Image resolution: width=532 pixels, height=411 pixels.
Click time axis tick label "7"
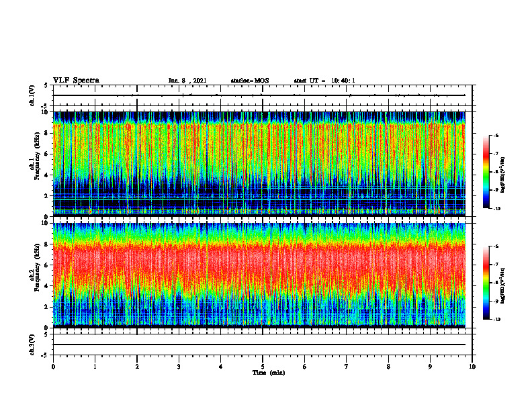(x=347, y=367)
